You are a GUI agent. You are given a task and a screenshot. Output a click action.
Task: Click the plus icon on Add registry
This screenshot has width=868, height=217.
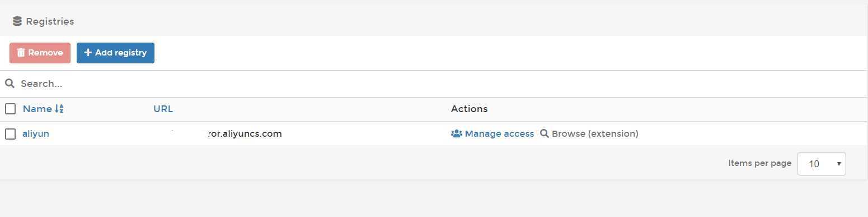tap(88, 53)
